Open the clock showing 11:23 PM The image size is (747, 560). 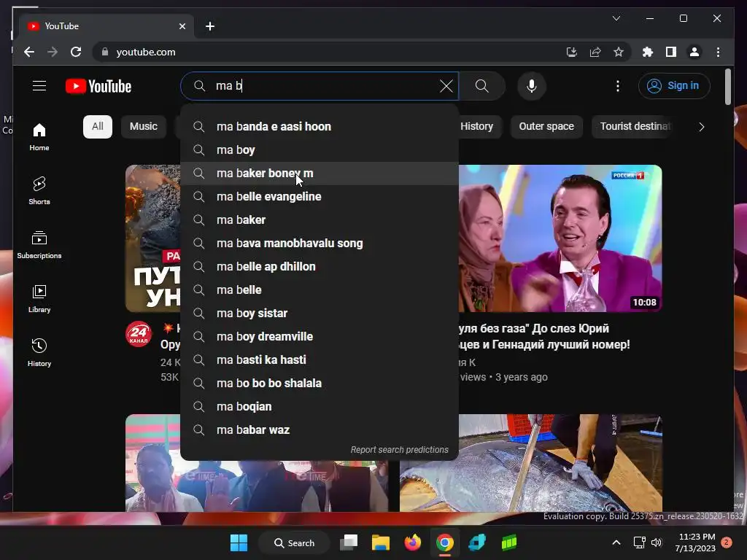pos(695,542)
